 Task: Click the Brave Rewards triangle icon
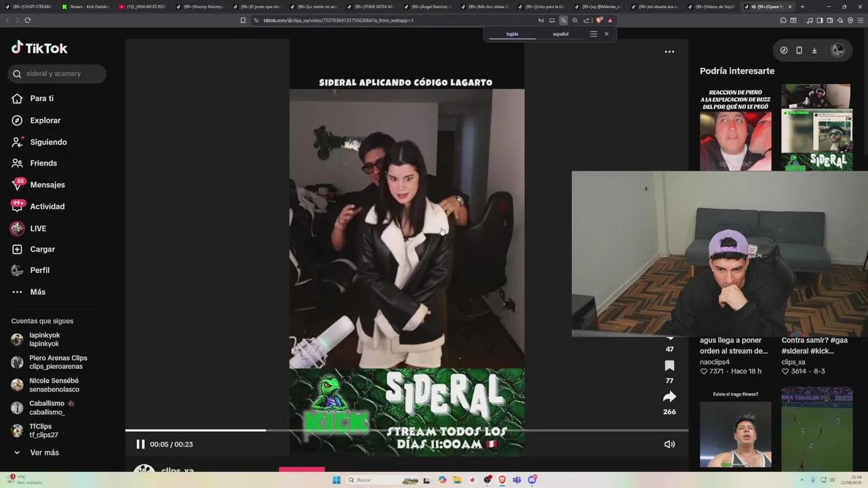point(610,20)
